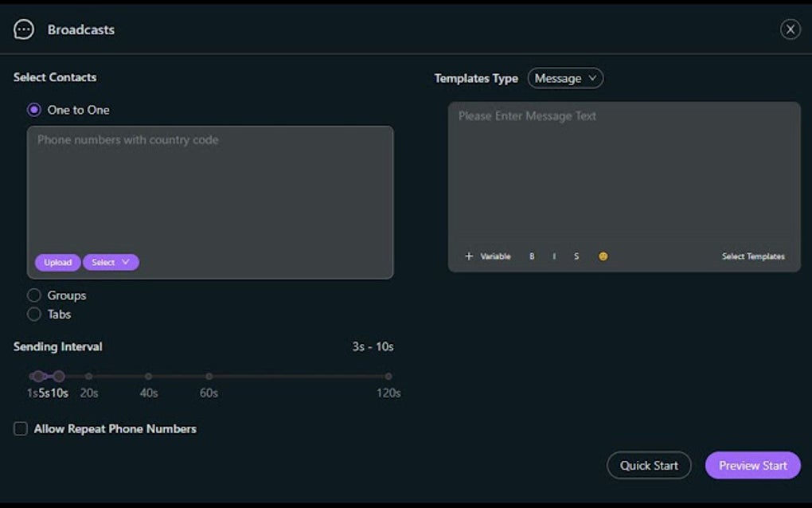
Task: Expand the Select Templates options
Action: click(x=752, y=256)
